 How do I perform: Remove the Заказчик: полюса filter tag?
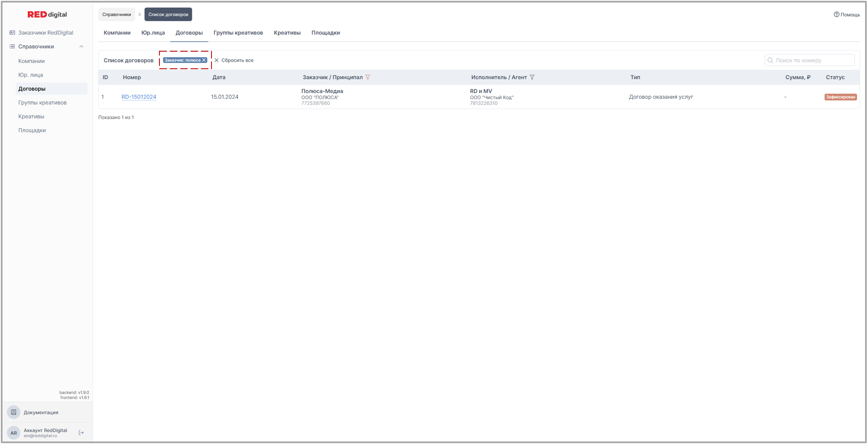[204, 60]
